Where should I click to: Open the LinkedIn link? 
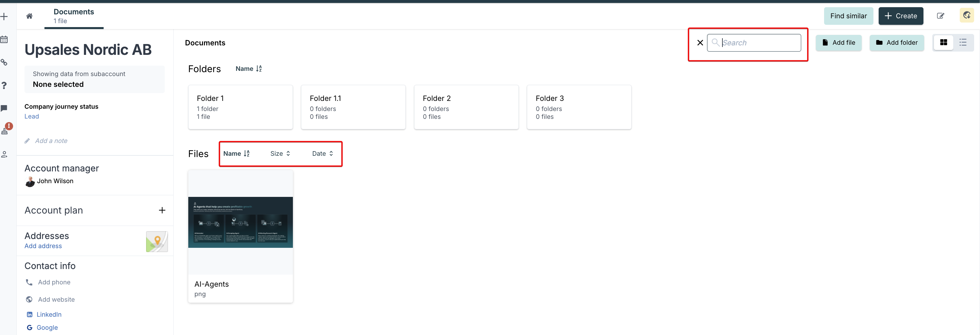(x=49, y=314)
